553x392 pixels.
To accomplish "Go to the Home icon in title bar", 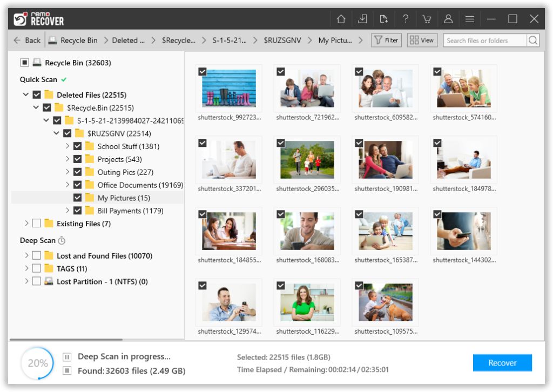I will pos(341,19).
